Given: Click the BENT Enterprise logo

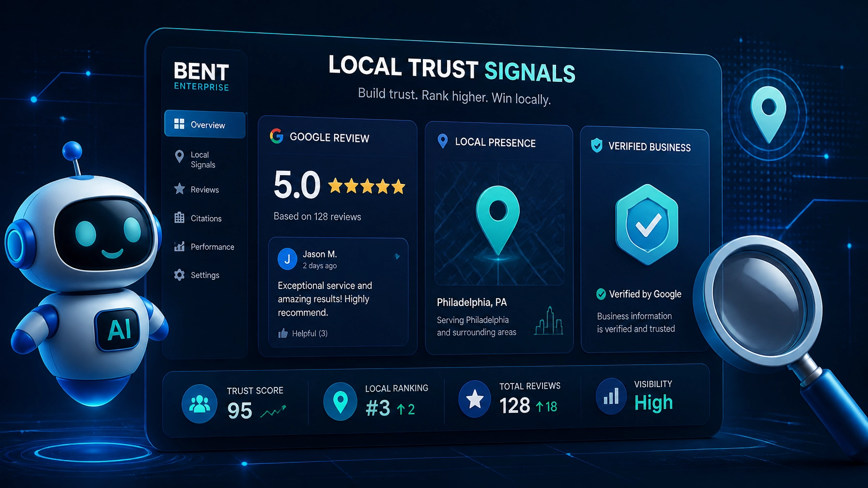Looking at the screenshot, I should tap(201, 76).
